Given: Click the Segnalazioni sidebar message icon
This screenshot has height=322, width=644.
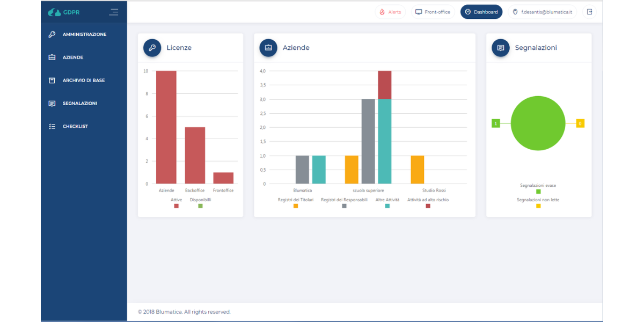Looking at the screenshot, I should 52,104.
